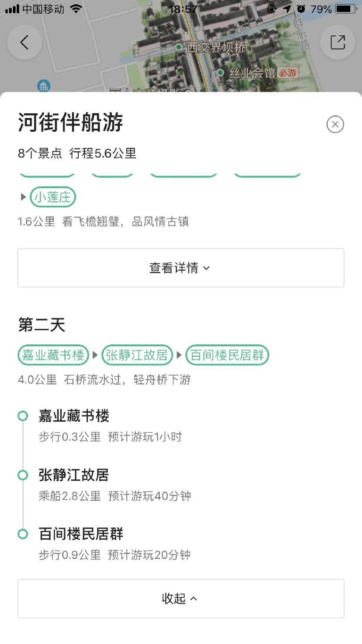Tap the 百间楼民居群 timeline circle marker
Screen dimensions: 362x644
[x=23, y=534]
